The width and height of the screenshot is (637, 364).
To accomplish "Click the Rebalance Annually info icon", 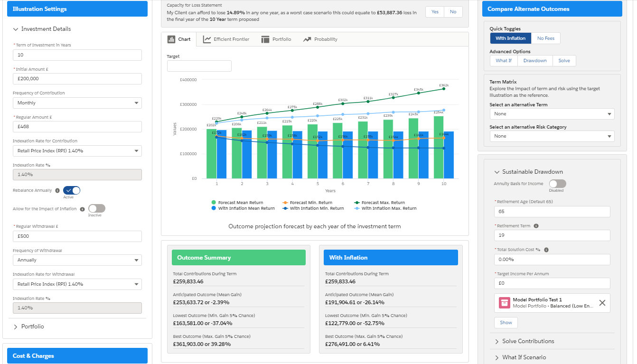I will tap(57, 191).
